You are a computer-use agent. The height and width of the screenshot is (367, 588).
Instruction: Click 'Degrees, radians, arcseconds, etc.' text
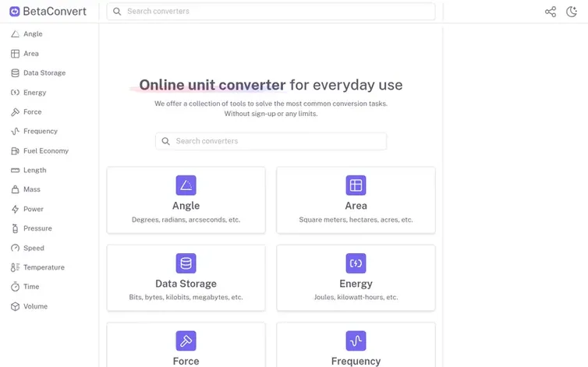pos(186,220)
